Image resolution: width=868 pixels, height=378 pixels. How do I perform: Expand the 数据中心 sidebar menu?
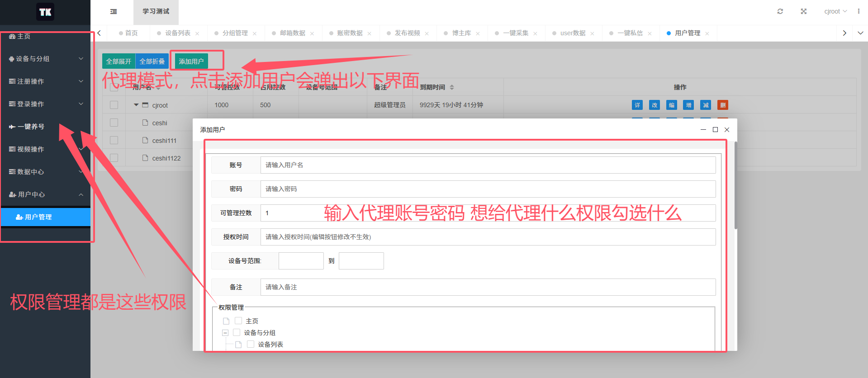tap(45, 172)
